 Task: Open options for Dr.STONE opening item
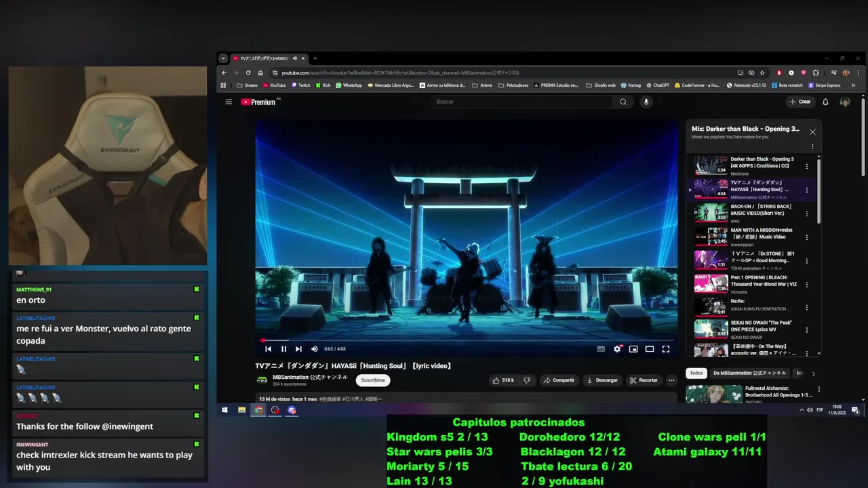[x=807, y=261]
